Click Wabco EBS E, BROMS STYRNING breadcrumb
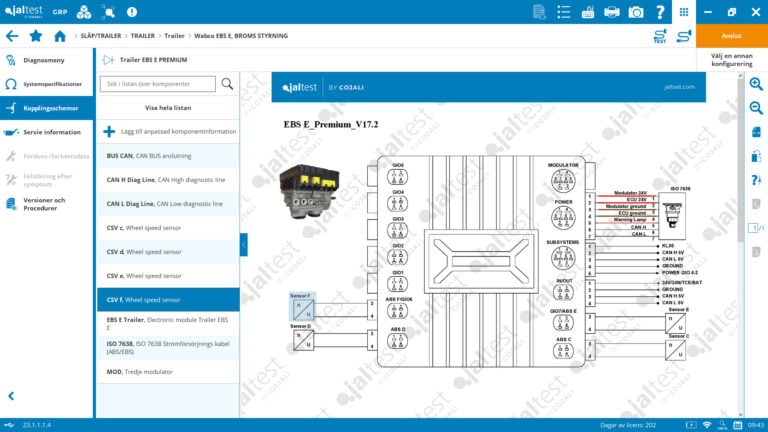The height and width of the screenshot is (432, 768). pos(241,36)
